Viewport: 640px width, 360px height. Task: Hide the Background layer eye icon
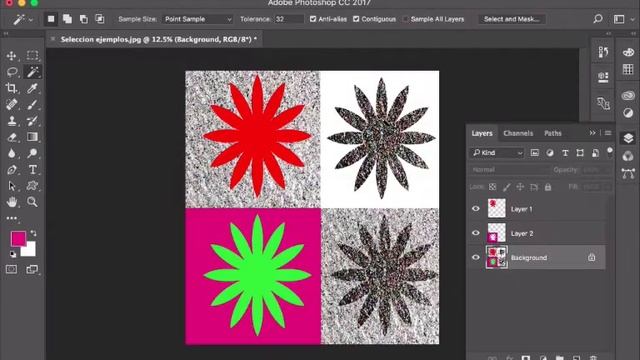[x=476, y=258]
